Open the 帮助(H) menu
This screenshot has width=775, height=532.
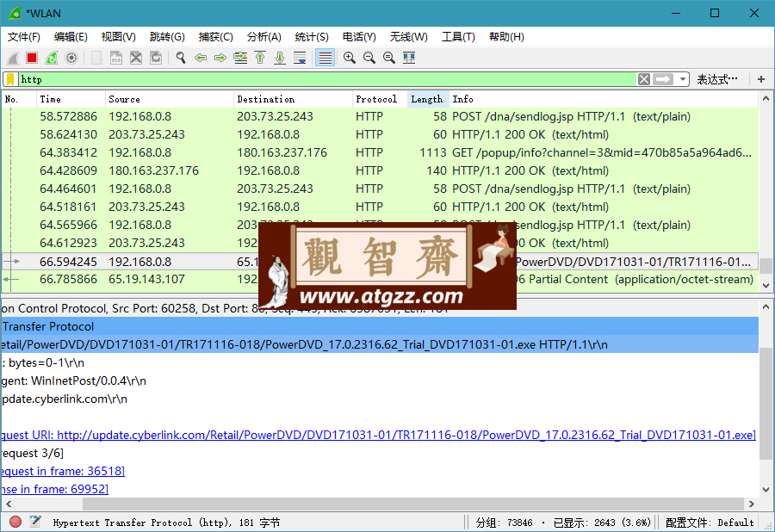point(506,37)
